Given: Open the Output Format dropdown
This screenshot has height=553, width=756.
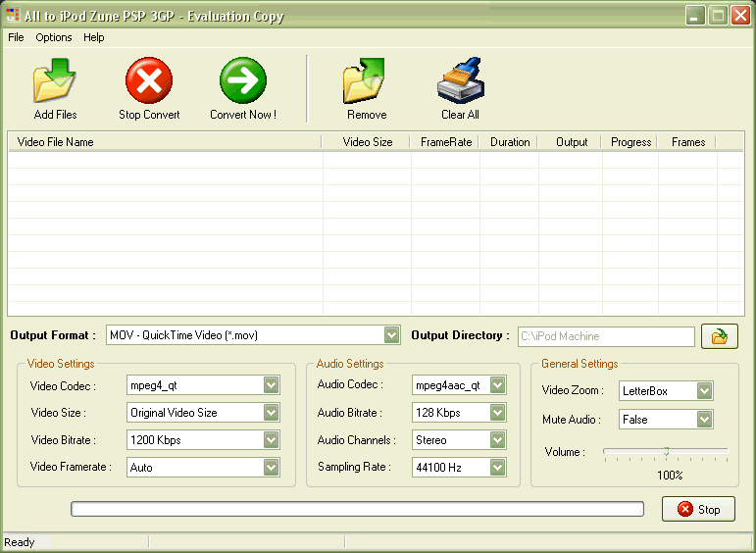Looking at the screenshot, I should click(391, 335).
